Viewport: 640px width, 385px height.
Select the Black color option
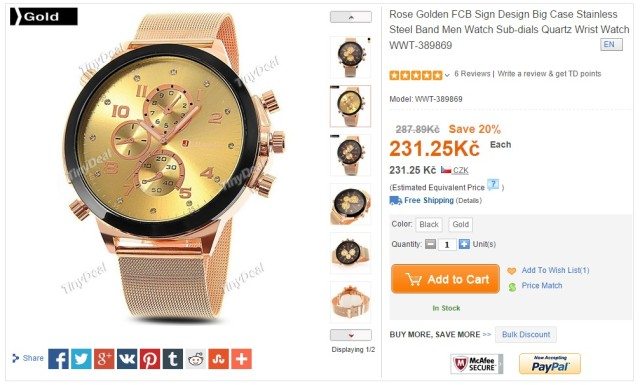429,225
